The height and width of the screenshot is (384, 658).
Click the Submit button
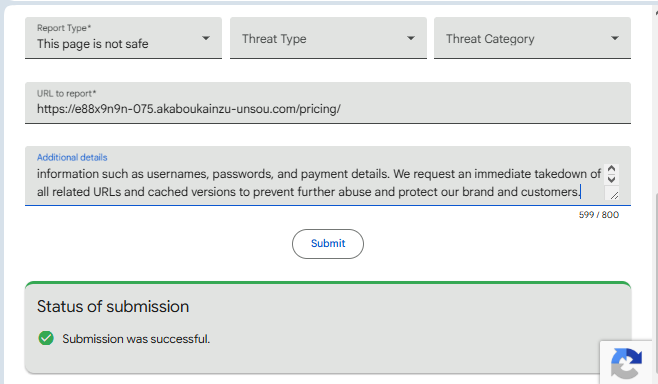[x=328, y=244]
